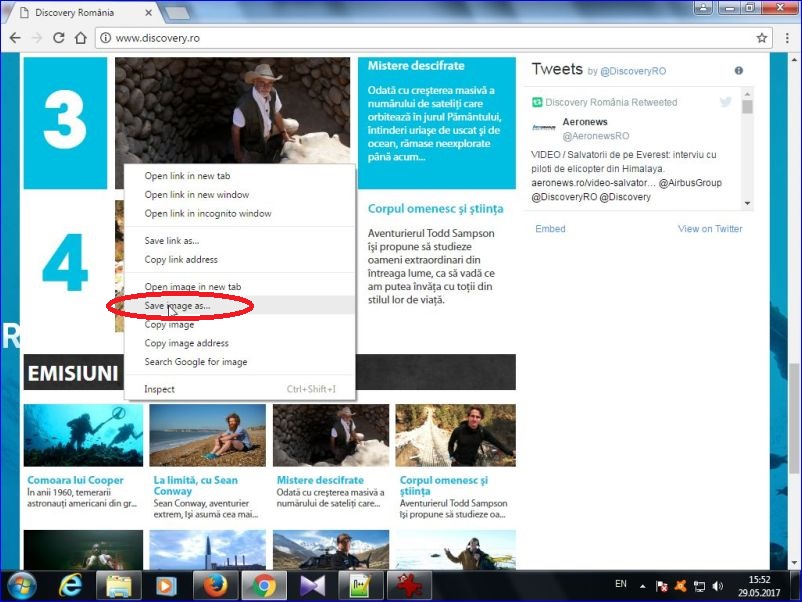
Task: Select 'Open link in new tab'
Action: 187,176
